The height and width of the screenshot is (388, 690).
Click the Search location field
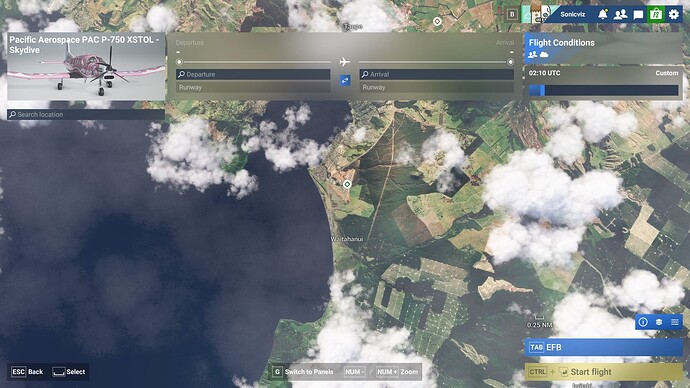pos(86,114)
